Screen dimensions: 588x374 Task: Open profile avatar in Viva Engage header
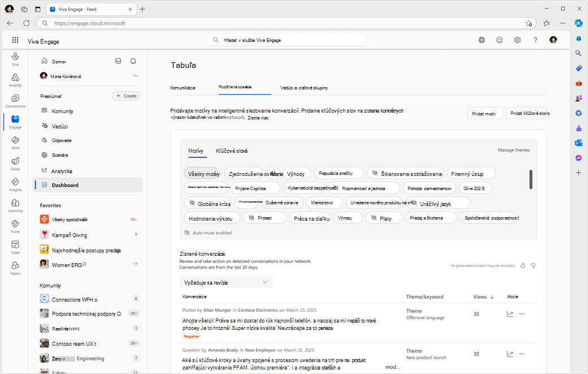coord(553,40)
